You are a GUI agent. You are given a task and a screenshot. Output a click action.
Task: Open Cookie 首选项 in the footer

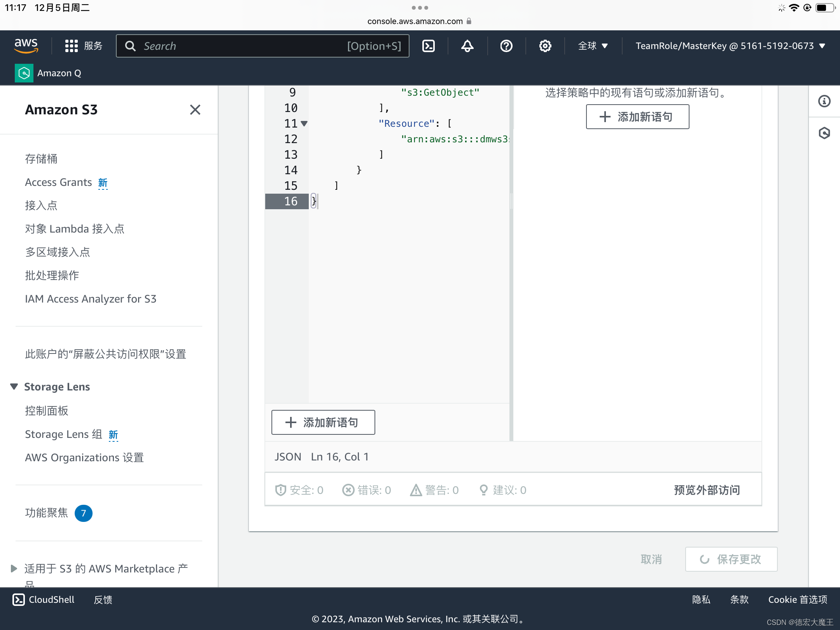798,600
